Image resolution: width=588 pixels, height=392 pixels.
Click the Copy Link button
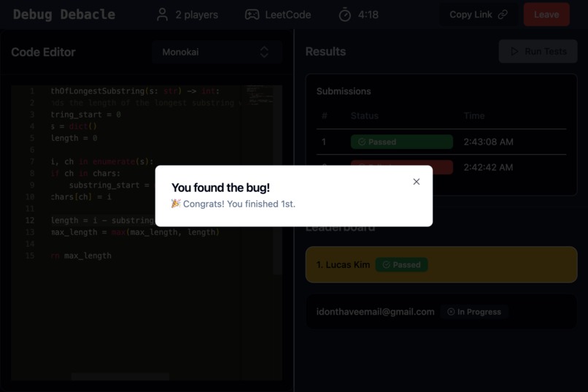(479, 15)
